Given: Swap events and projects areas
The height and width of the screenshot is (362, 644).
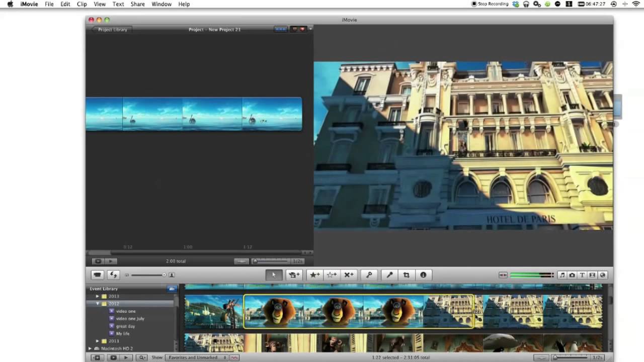Looking at the screenshot, I should [113, 275].
